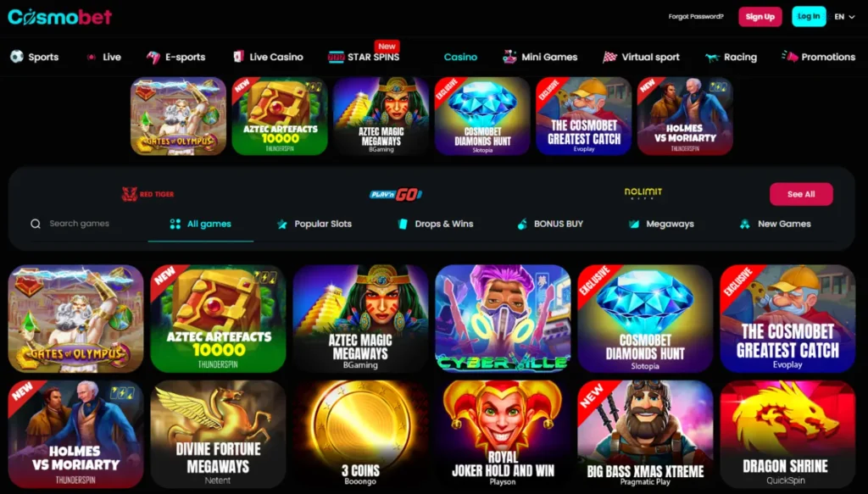Click the Cosmobet logo

coord(60,17)
